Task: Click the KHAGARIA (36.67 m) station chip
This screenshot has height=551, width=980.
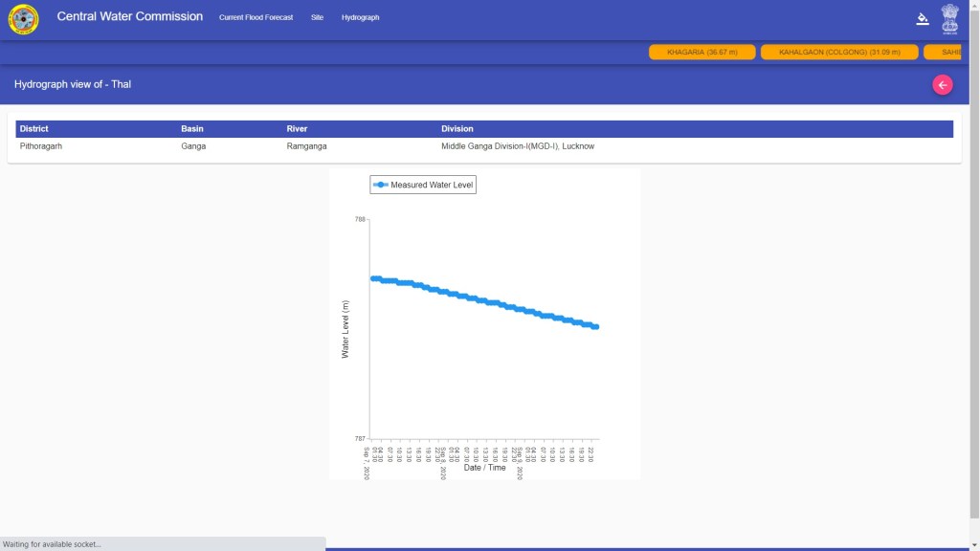Action: point(702,53)
